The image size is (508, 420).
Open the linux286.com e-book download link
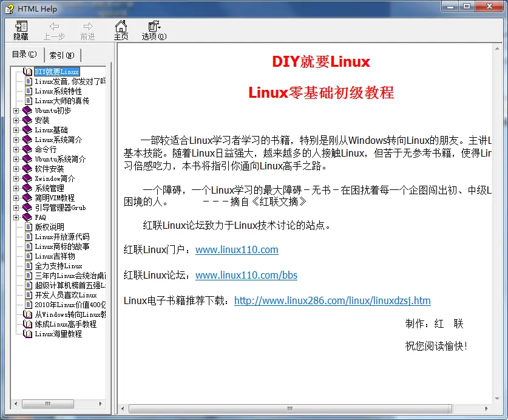pos(332,300)
